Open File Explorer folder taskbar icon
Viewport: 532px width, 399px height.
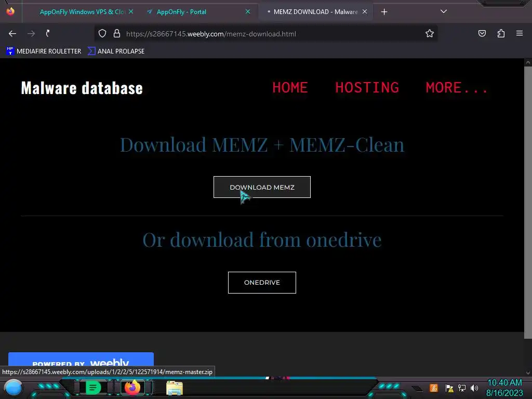click(x=175, y=388)
